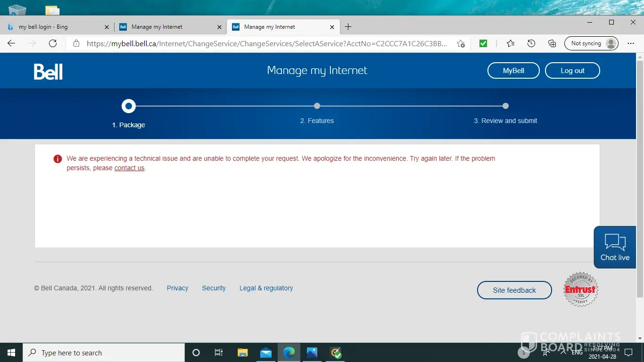644x362 pixels.
Task: Click the Type here to search box
Action: [x=104, y=353]
